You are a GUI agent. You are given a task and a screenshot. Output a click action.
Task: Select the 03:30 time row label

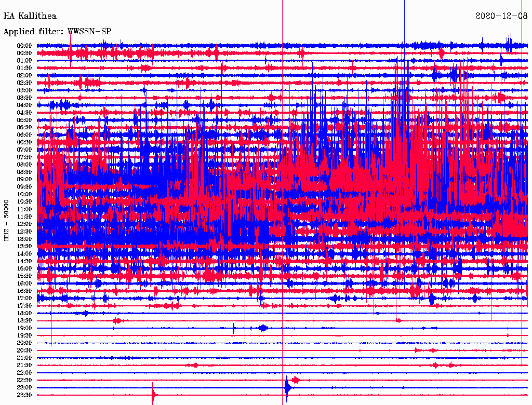[24, 98]
